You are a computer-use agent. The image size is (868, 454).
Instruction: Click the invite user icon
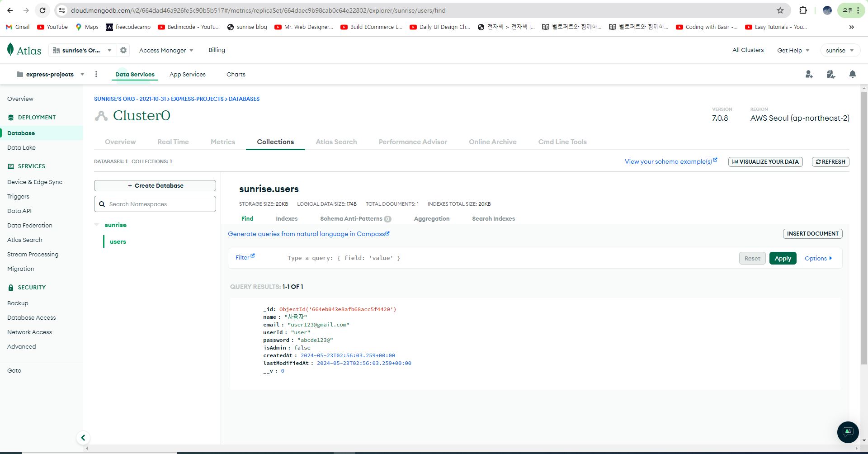coord(809,74)
